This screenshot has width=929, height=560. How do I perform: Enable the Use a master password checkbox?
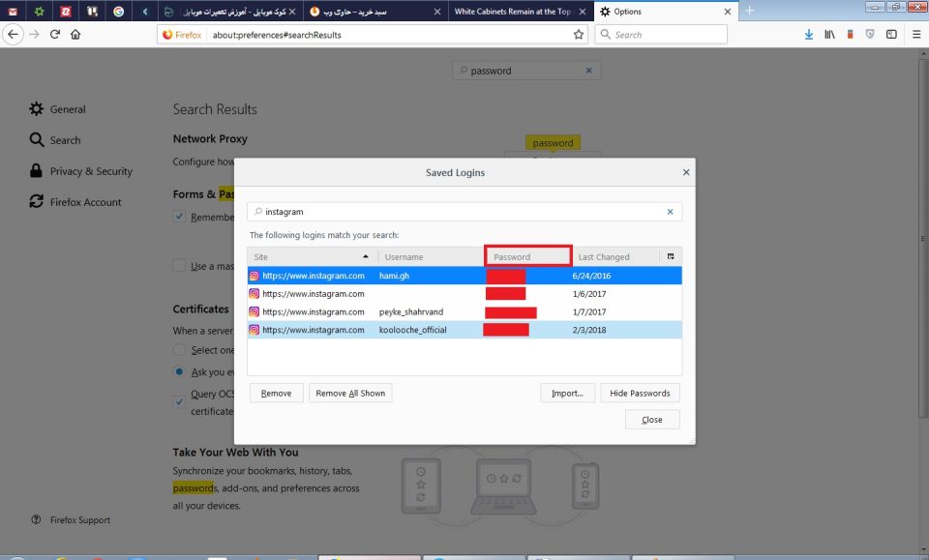(179, 266)
